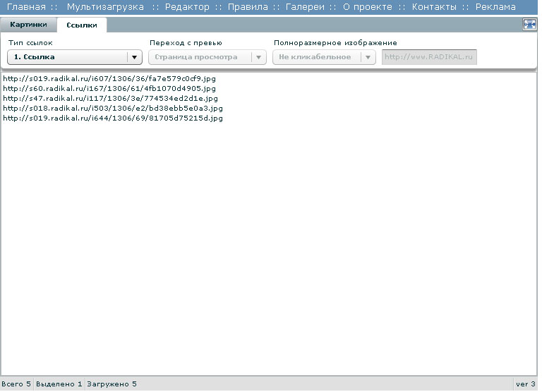This screenshot has width=542, height=392.
Task: Click the fullscreen expand icon
Action: pos(529,25)
